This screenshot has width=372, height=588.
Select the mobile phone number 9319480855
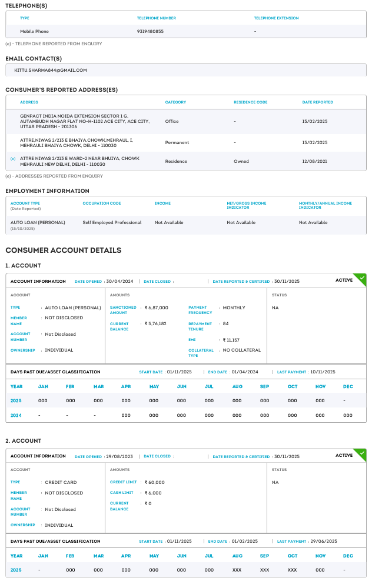pos(150,31)
